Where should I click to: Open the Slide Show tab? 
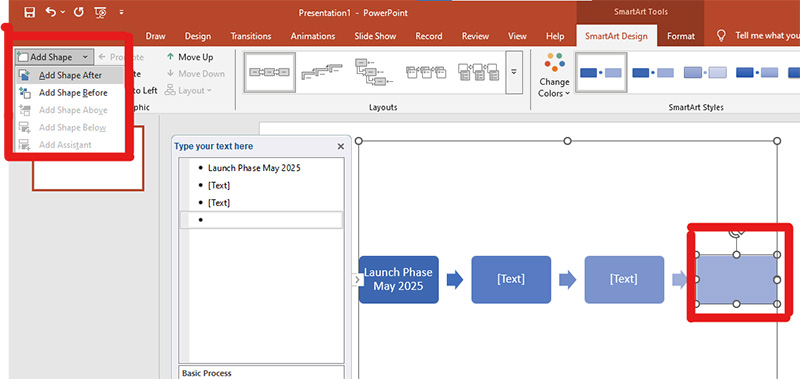[x=376, y=36]
